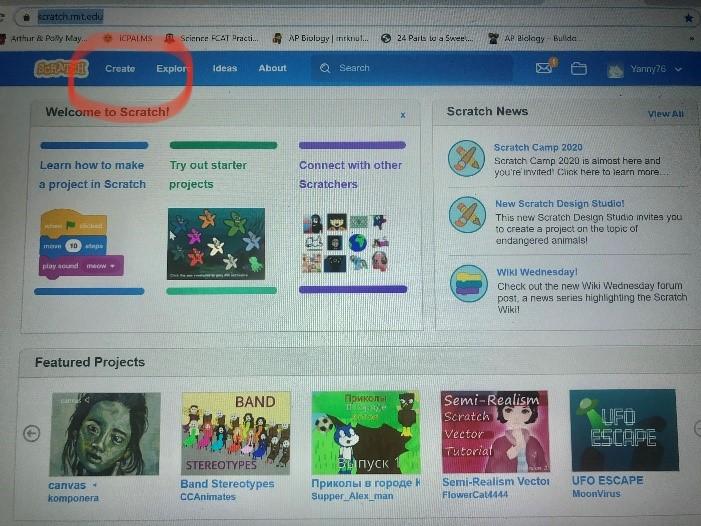Click View All in Scratch News

tap(665, 114)
